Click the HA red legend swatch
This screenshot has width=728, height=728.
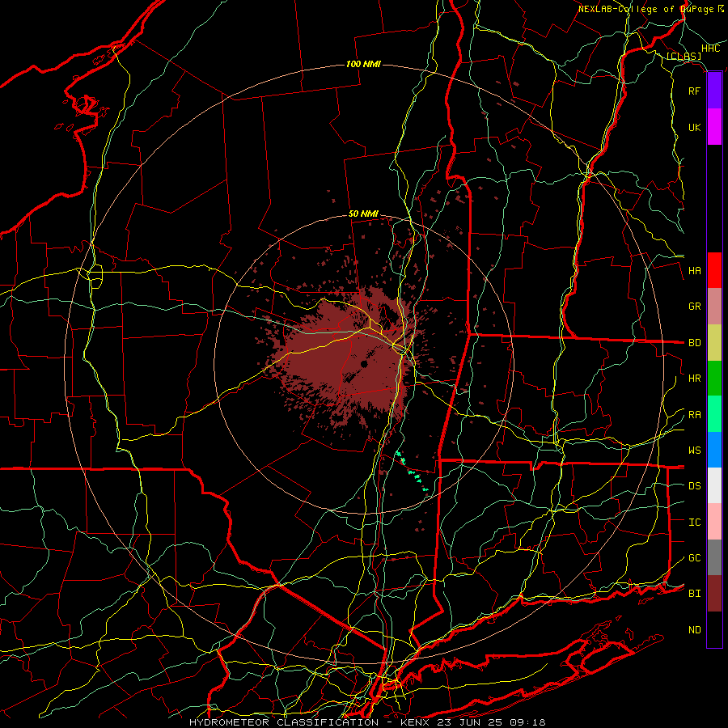[x=714, y=270]
